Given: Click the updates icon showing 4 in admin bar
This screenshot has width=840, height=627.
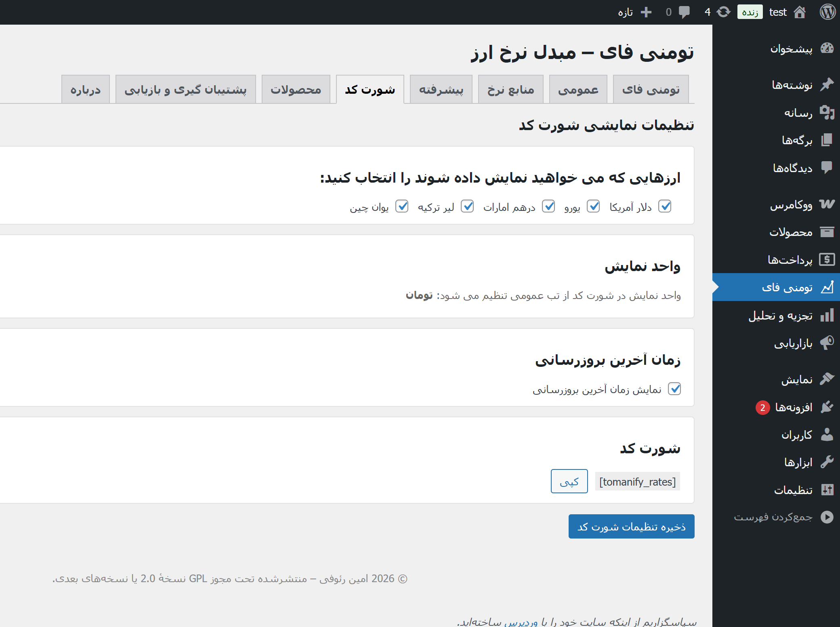Looking at the screenshot, I should coord(717,12).
